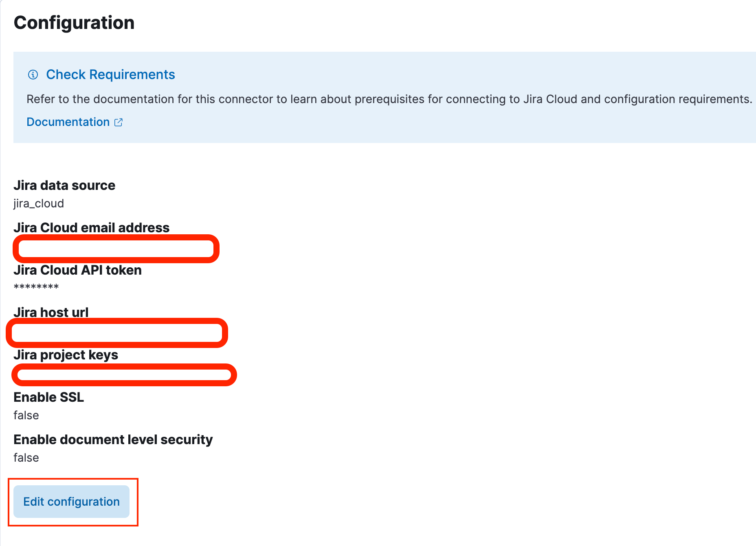Screen dimensions: 756x546
Task: Click the Enable SSL false value
Action: (x=26, y=415)
